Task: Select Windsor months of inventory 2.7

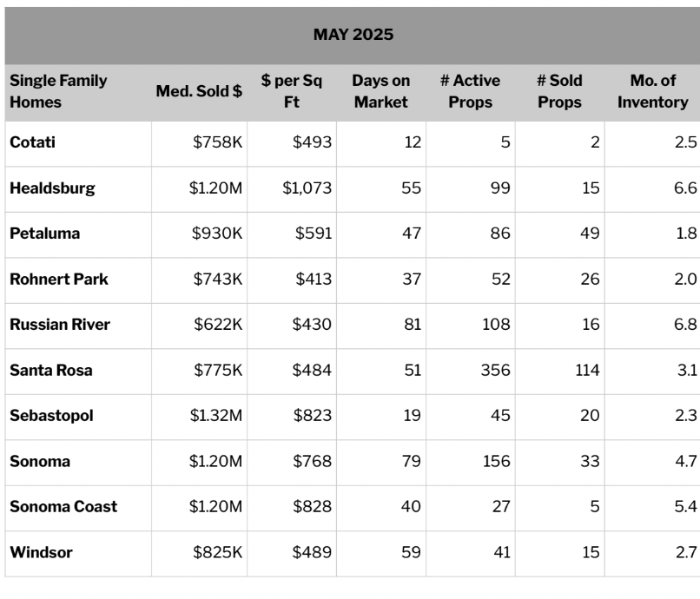Action: [x=686, y=553]
